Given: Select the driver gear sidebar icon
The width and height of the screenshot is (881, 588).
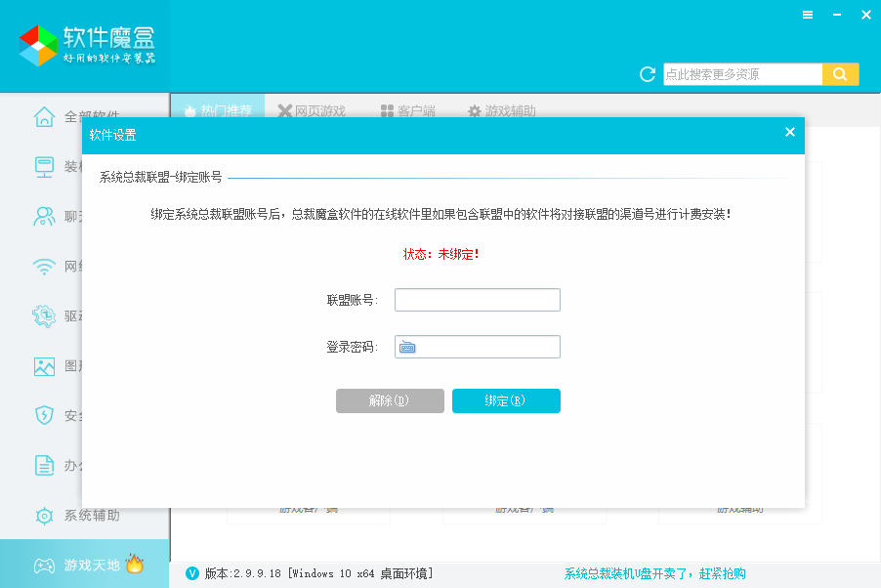Looking at the screenshot, I should (x=44, y=315).
